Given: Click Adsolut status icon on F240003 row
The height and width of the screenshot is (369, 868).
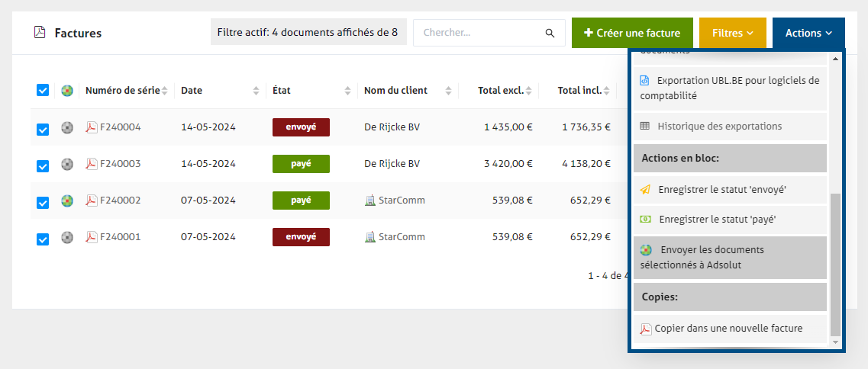Looking at the screenshot, I should [67, 164].
